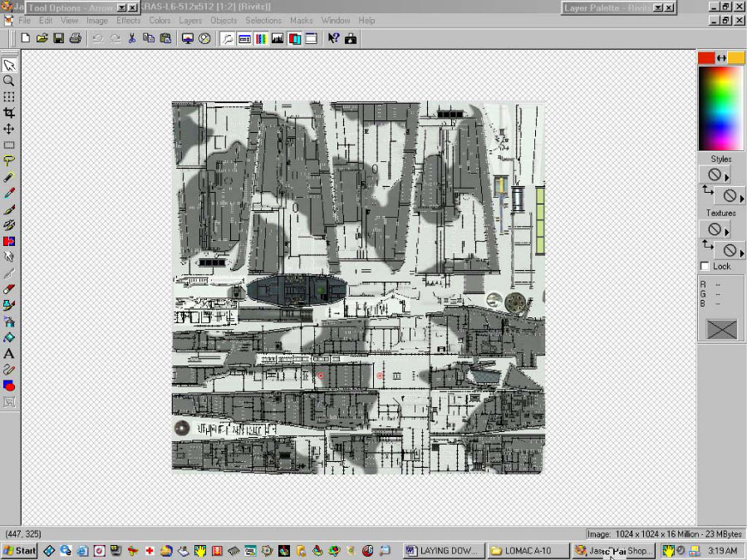Image resolution: width=747 pixels, height=560 pixels.
Task: Click the Open file folder icon
Action: click(x=42, y=38)
